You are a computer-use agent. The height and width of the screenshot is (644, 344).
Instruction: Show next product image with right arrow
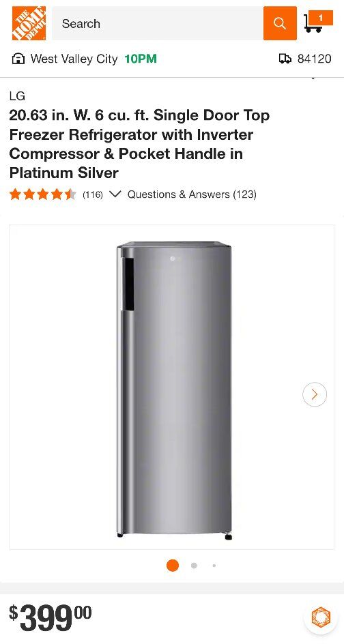point(315,394)
